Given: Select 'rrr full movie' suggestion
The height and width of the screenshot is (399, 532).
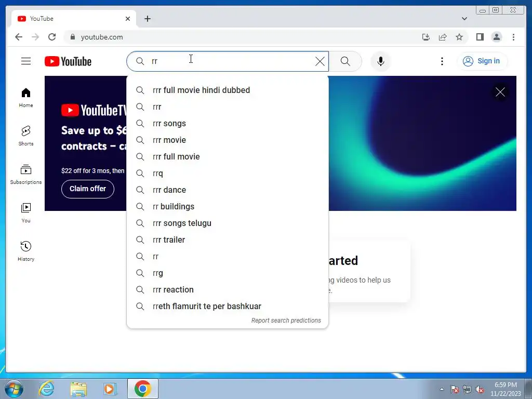Looking at the screenshot, I should tap(228, 157).
